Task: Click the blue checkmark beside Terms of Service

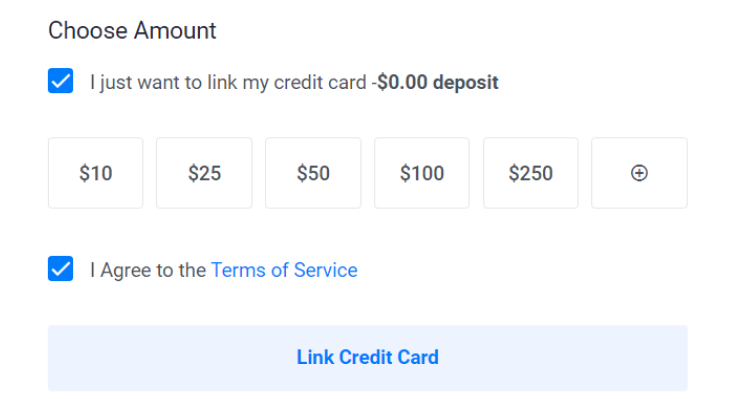Action: pyautogui.click(x=61, y=268)
